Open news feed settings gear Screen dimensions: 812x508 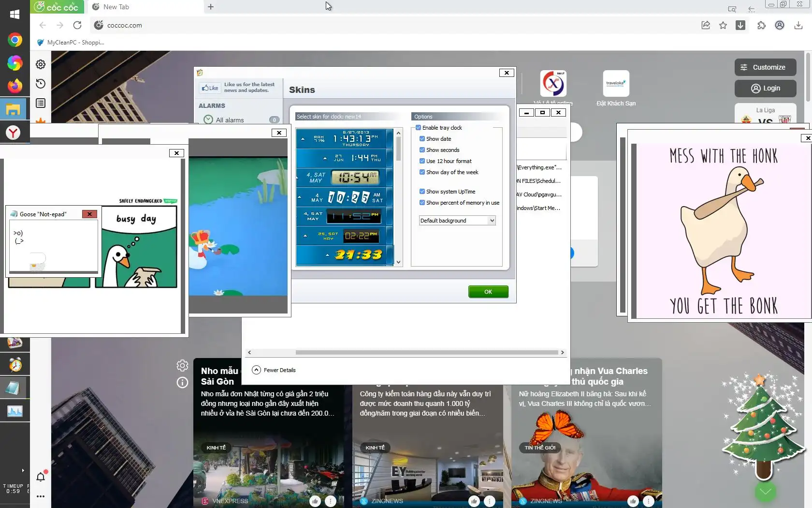pyautogui.click(x=182, y=365)
